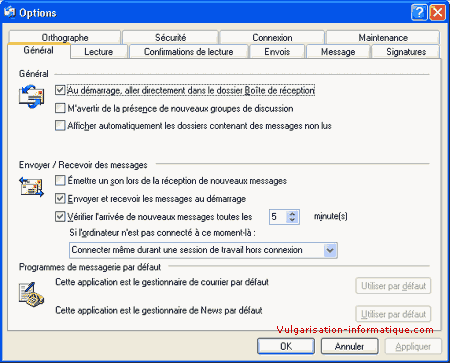Click the OK button
450x363 pixels.
[286, 346]
